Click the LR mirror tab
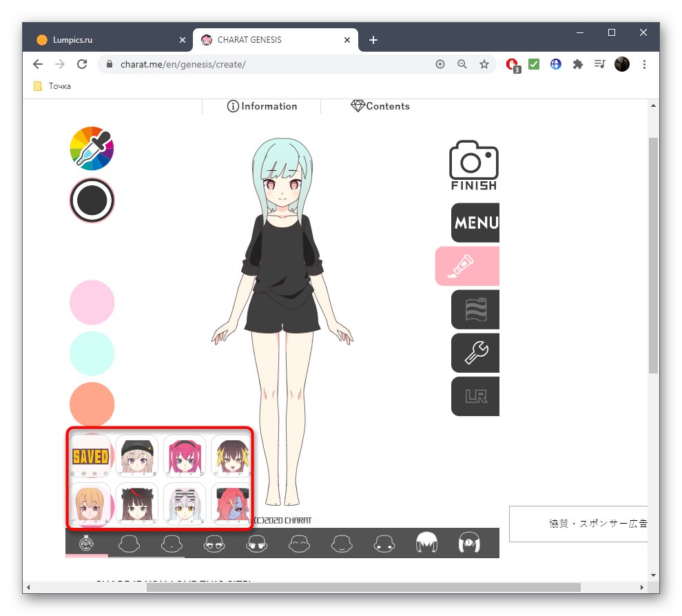The height and width of the screenshot is (616, 682). pos(475,396)
